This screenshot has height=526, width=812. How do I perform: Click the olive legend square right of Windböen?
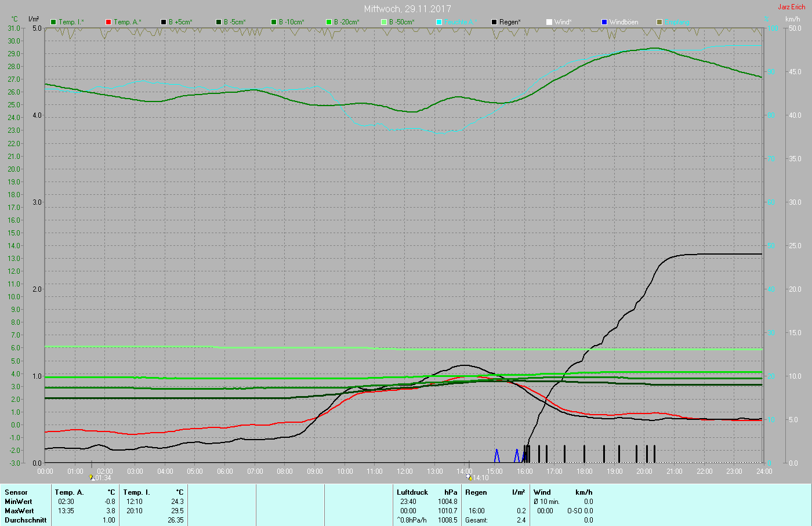coord(659,22)
